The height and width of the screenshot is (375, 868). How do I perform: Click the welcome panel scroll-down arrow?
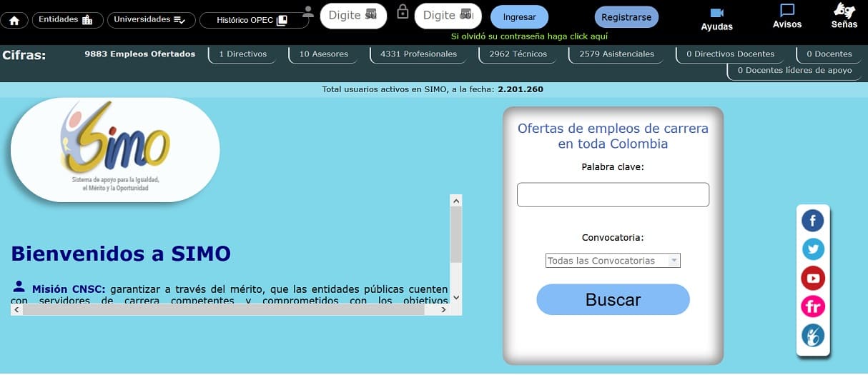pos(456,297)
